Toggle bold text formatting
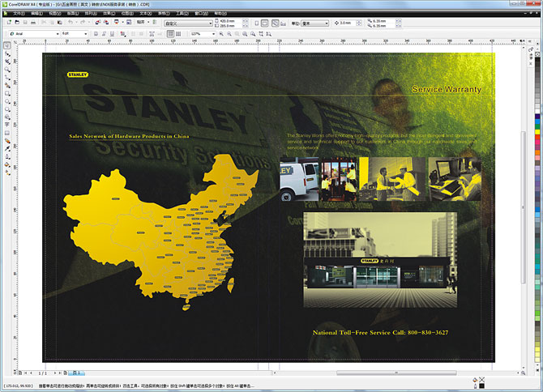 [x=97, y=33]
